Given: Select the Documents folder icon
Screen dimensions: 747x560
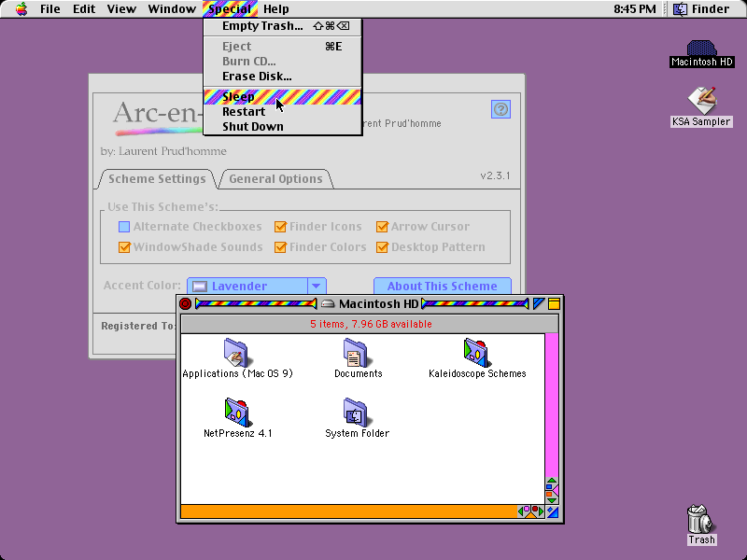Looking at the screenshot, I should [356, 353].
